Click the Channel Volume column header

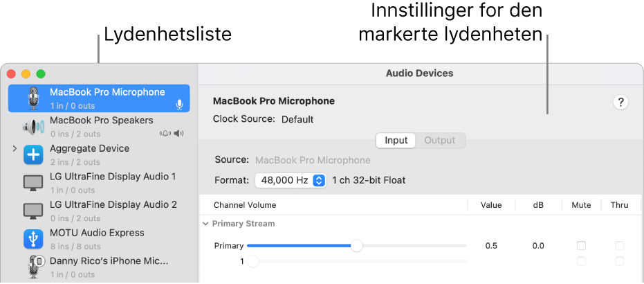pos(245,205)
